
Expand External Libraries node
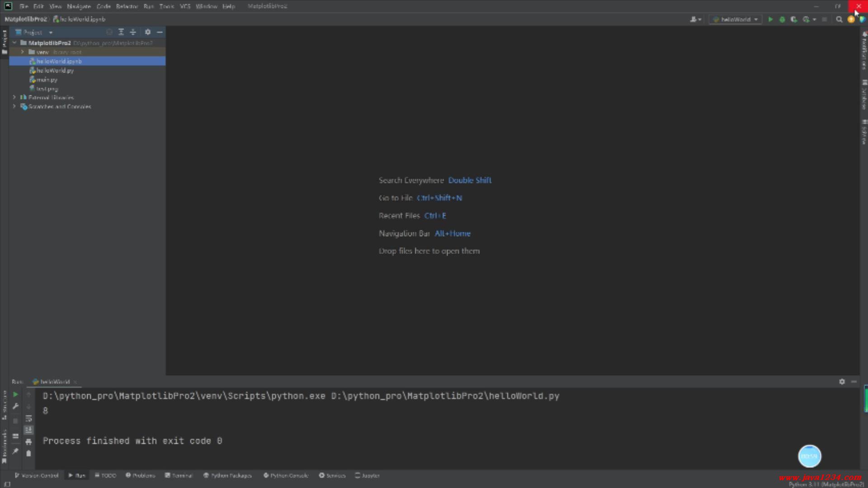tap(14, 98)
